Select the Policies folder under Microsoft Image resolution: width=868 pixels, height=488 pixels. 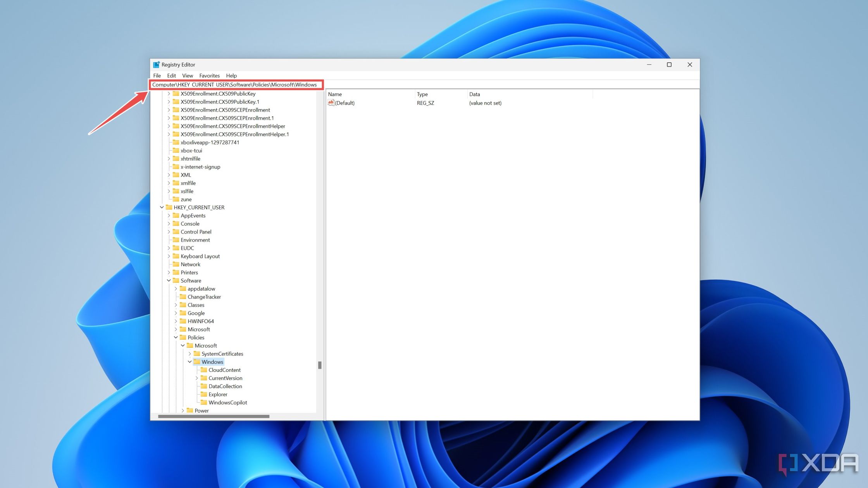click(195, 337)
